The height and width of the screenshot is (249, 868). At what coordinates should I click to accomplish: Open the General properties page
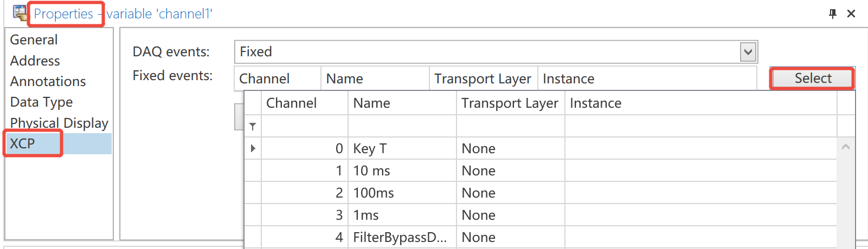click(34, 40)
